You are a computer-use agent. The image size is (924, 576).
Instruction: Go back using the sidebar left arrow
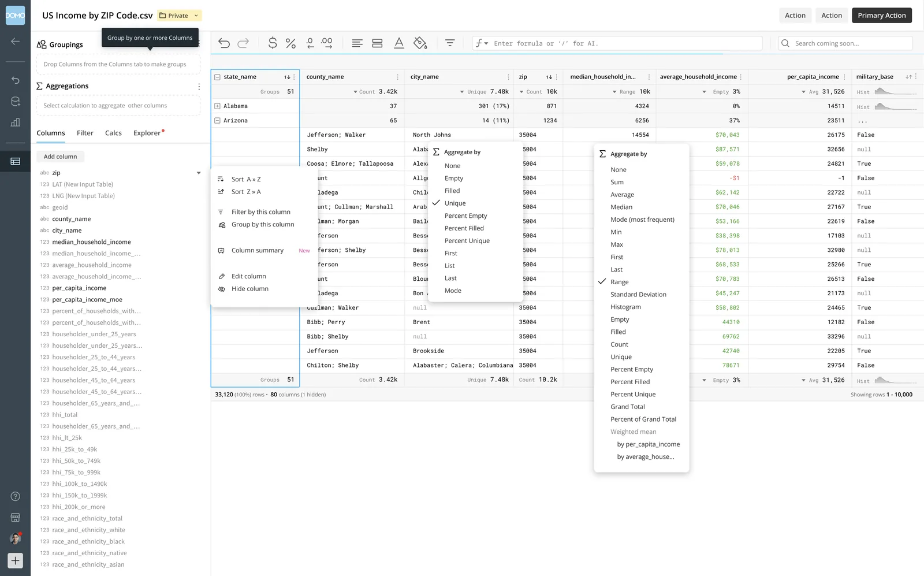tap(15, 42)
